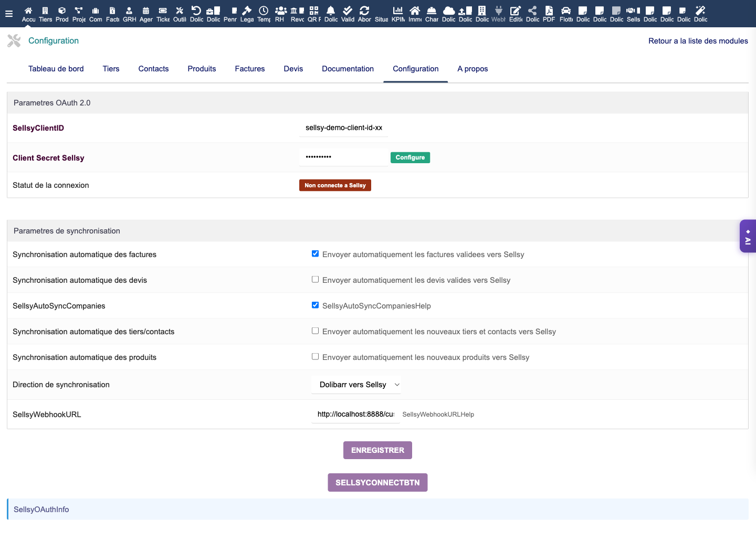Screen dimensions: 756x552
Task: Click the SELLSYCONNECTBTN button
Action: click(x=377, y=483)
